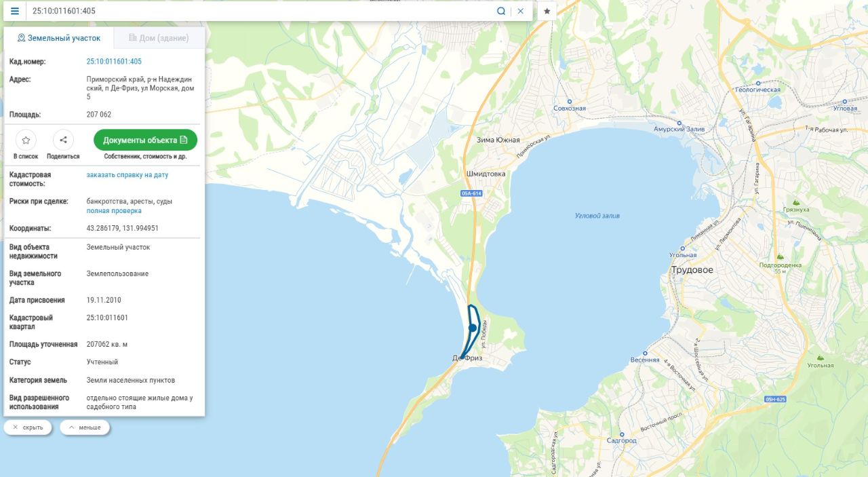Open Документы объекта green button
Screen dimensions: 868x477
tap(145, 140)
